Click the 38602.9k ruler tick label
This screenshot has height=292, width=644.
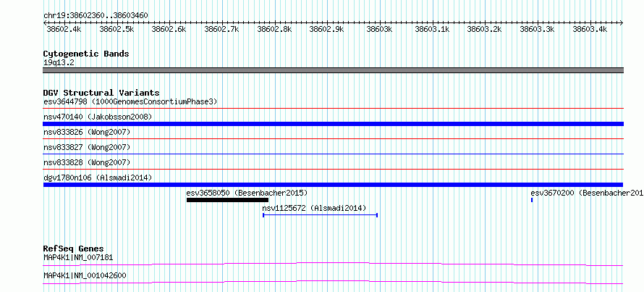pyautogui.click(x=326, y=29)
